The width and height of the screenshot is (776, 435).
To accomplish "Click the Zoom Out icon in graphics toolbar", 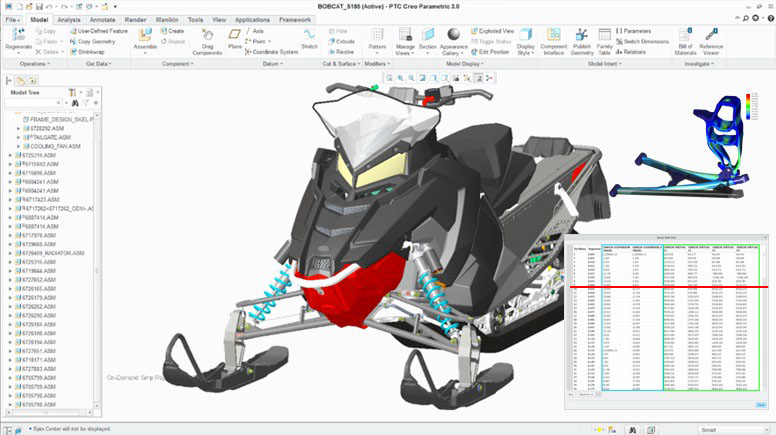I will [411, 78].
